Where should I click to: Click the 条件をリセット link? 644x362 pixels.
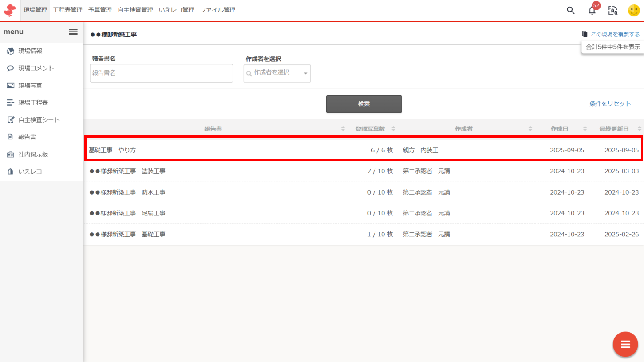pos(610,103)
